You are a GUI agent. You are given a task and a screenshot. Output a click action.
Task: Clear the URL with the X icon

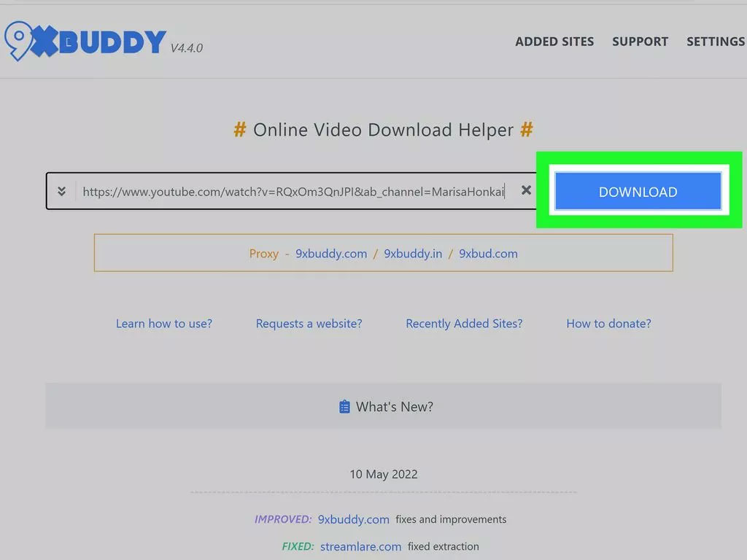(526, 190)
